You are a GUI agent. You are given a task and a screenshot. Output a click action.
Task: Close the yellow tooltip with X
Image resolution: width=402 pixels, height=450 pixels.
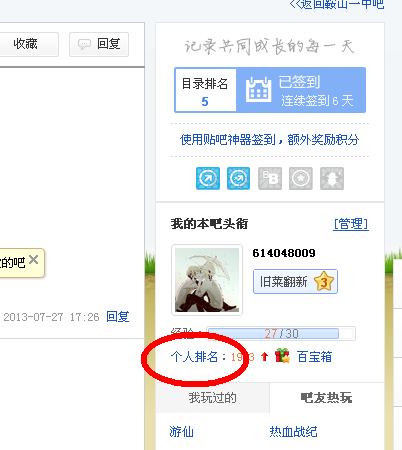[x=33, y=259]
